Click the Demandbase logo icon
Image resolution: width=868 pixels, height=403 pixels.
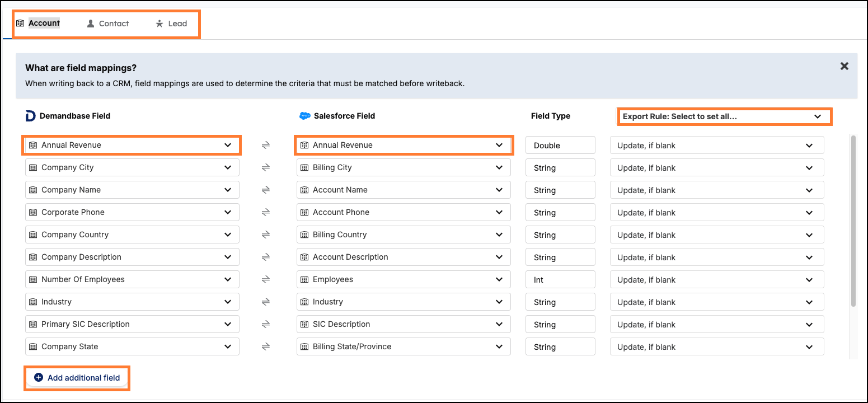[x=30, y=116]
